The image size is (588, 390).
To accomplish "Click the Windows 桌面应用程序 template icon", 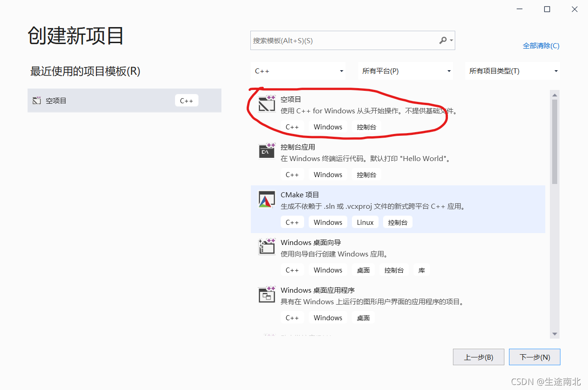I will point(267,294).
